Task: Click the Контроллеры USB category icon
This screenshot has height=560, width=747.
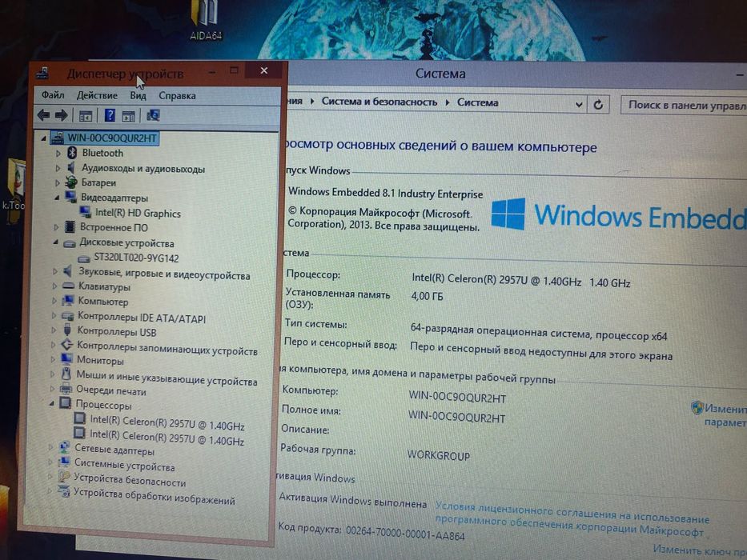Action: coord(67,330)
